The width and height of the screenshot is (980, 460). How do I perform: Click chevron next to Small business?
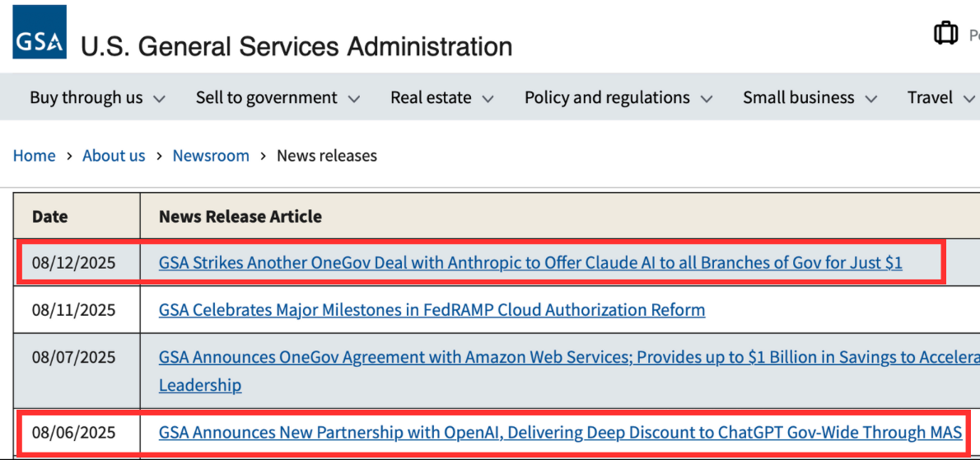pyautogui.click(x=870, y=99)
